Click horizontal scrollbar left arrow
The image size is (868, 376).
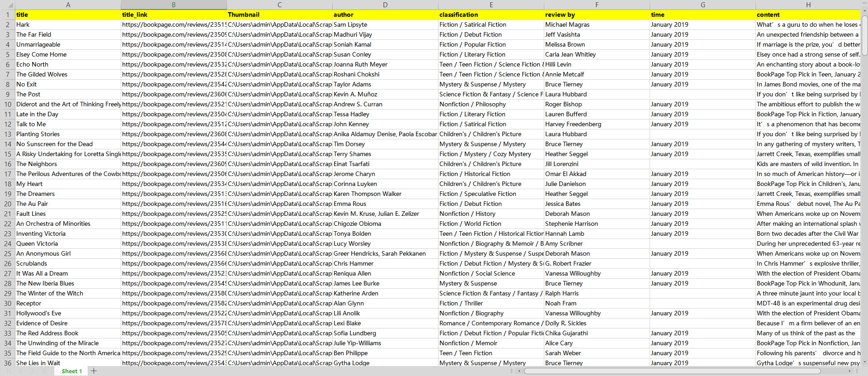point(519,371)
